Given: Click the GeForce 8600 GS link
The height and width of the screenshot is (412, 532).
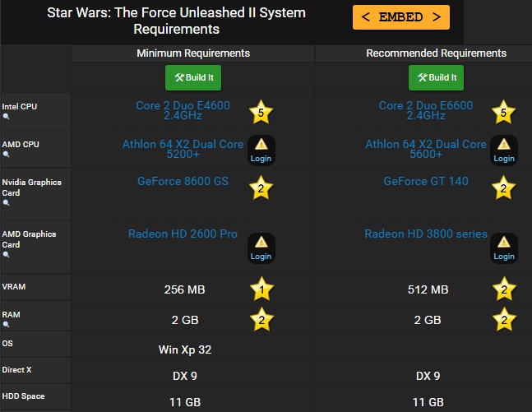Looking at the screenshot, I should tap(183, 181).
